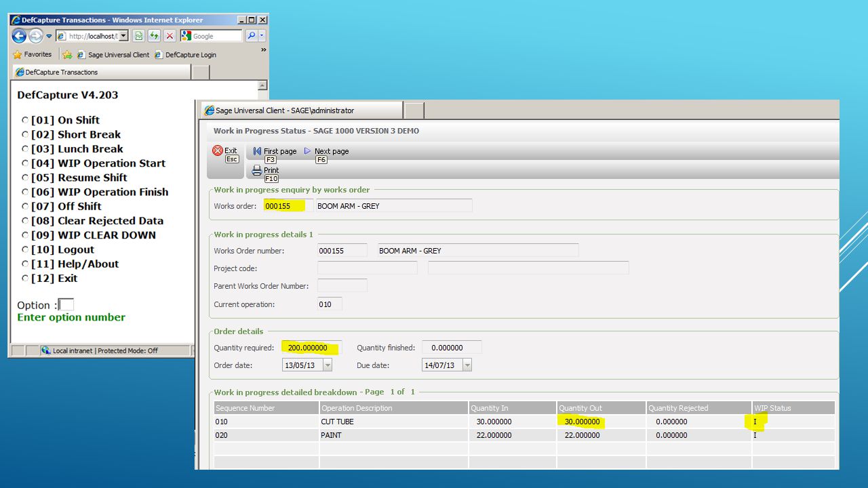
Task: Select [08] Clear Rejected Data
Action: pyautogui.click(x=25, y=221)
